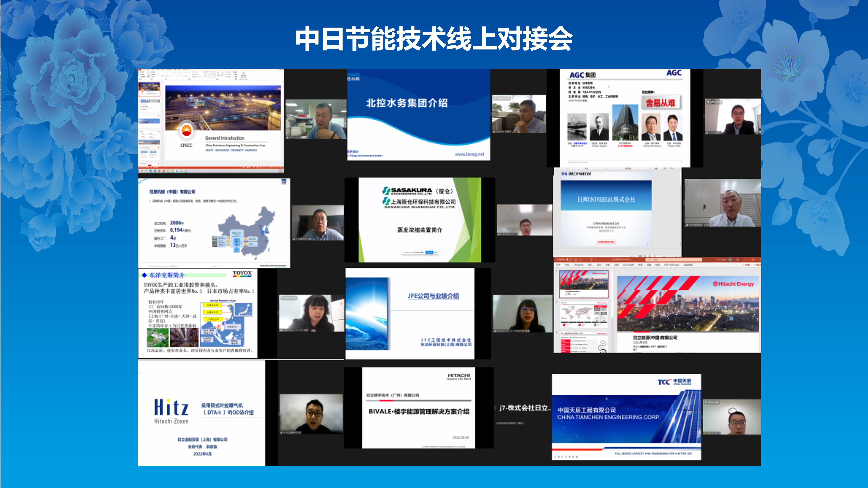The height and width of the screenshot is (488, 868).
Task: Click 日立造船贸易(上海)有限公司 text on Hitz slide
Action: tap(203, 439)
